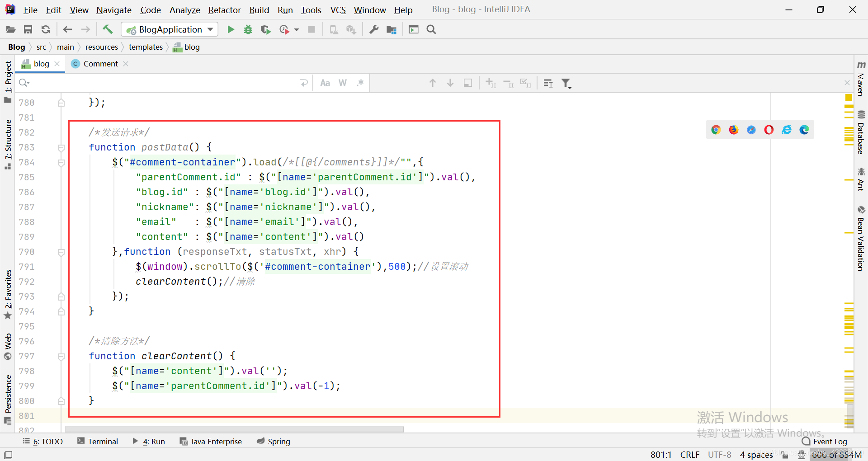The width and height of the screenshot is (868, 461).
Task: Toggle Match Case option in search bar
Action: pyautogui.click(x=325, y=83)
